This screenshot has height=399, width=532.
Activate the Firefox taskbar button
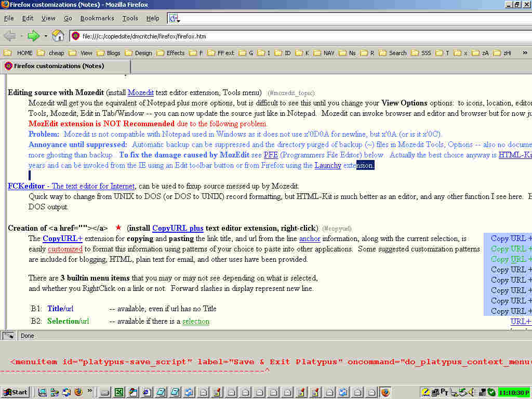(x=385, y=392)
